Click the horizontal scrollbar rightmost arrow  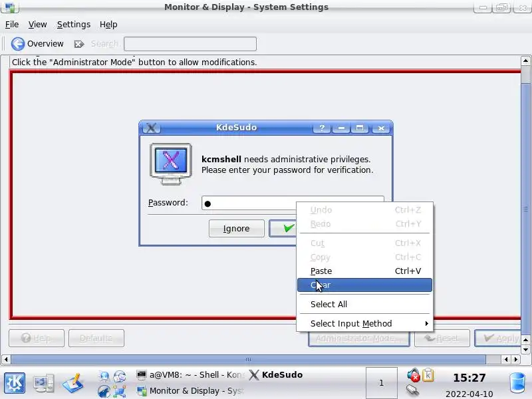[x=516, y=359]
